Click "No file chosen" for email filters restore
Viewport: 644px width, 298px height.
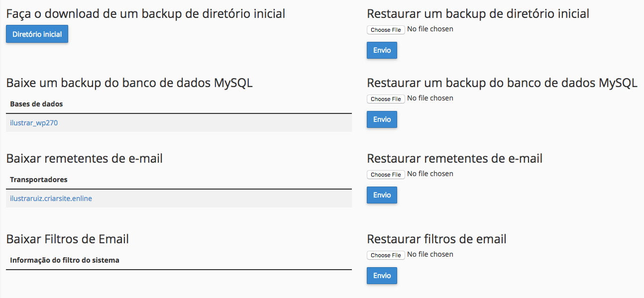click(430, 254)
